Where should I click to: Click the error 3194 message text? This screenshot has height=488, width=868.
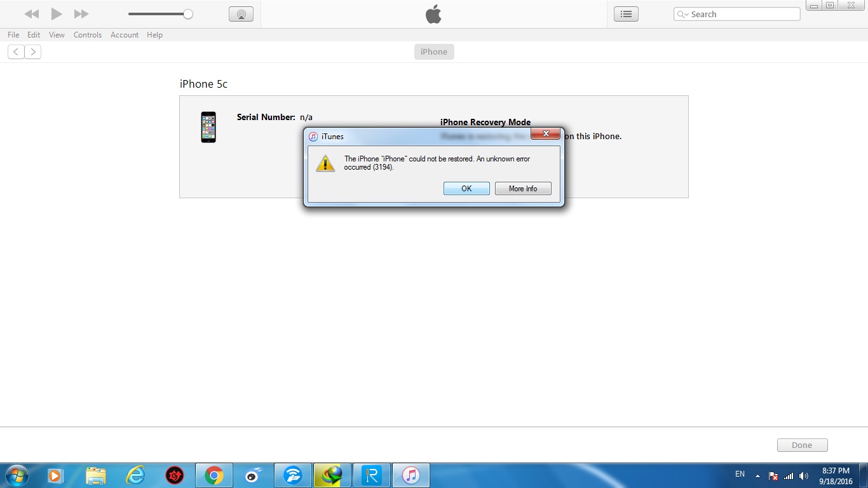(x=437, y=163)
